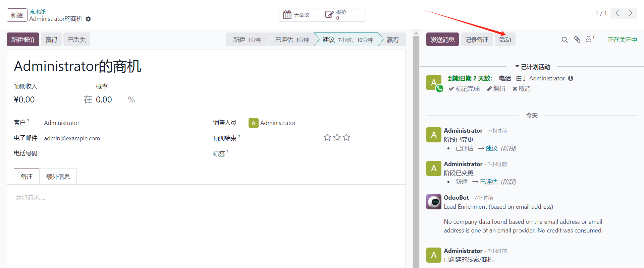Click help mark beside 标签 label
This screenshot has height=268, width=644.
(x=227, y=152)
